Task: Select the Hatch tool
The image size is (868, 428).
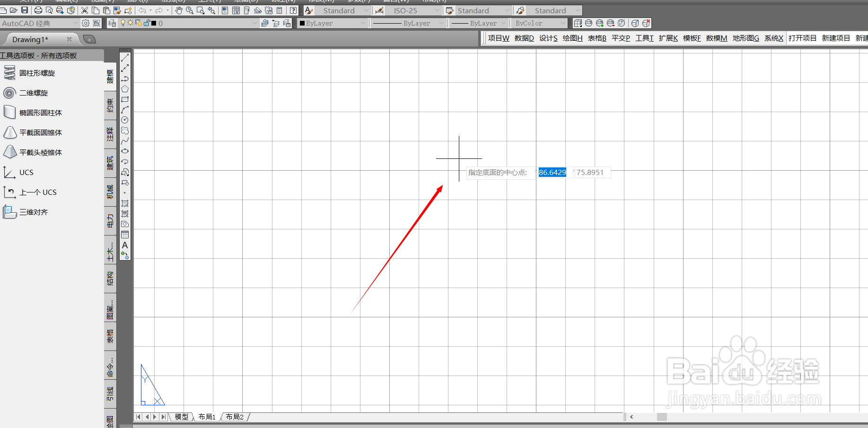Action: pos(125,203)
